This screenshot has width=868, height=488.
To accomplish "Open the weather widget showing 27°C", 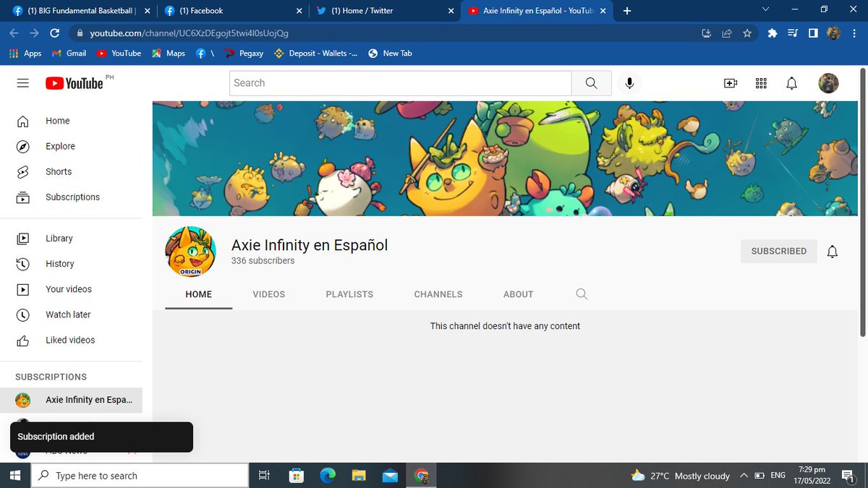I will (x=680, y=476).
